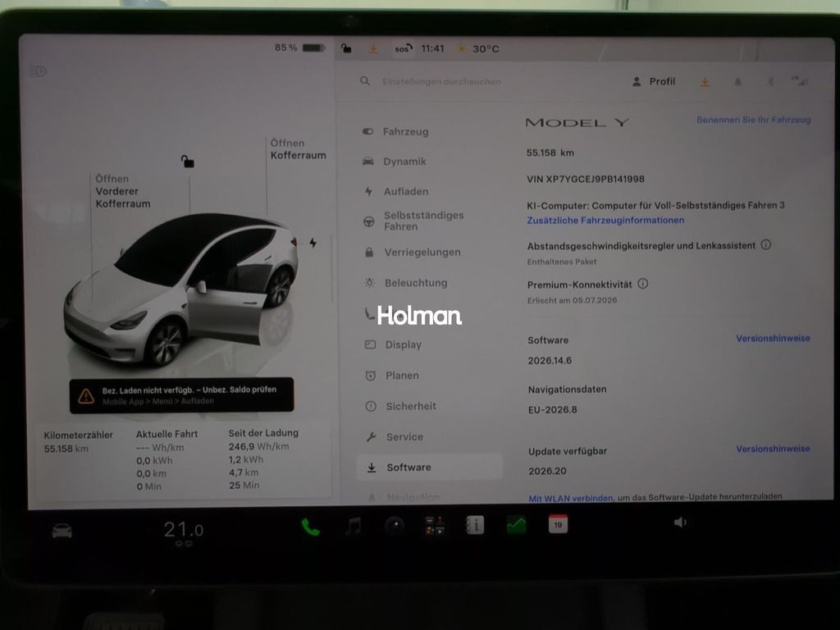The width and height of the screenshot is (840, 630).
Task: Tap the Bez. Laden nicht verfügb. warning banner
Action: (x=181, y=395)
